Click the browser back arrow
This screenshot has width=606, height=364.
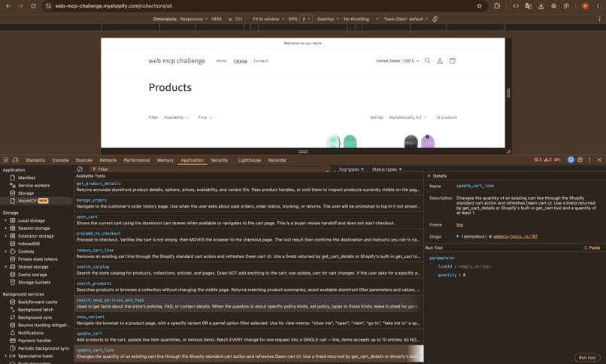(x=8, y=6)
